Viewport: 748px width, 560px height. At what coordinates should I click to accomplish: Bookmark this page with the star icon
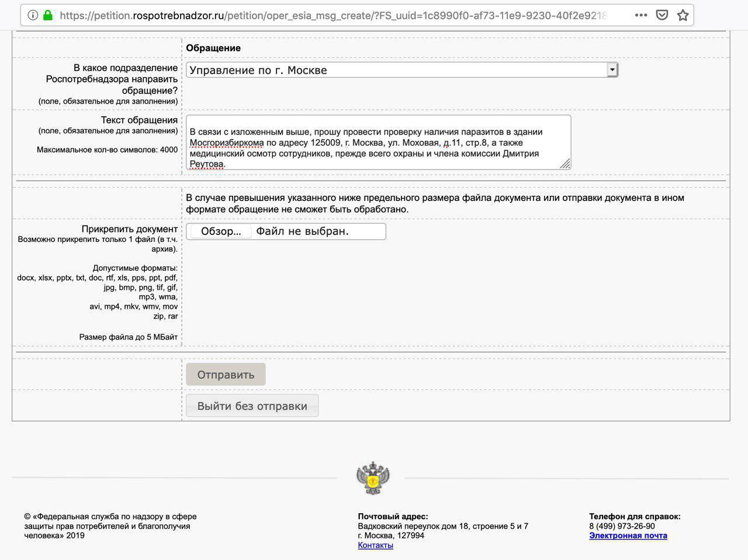(x=683, y=15)
